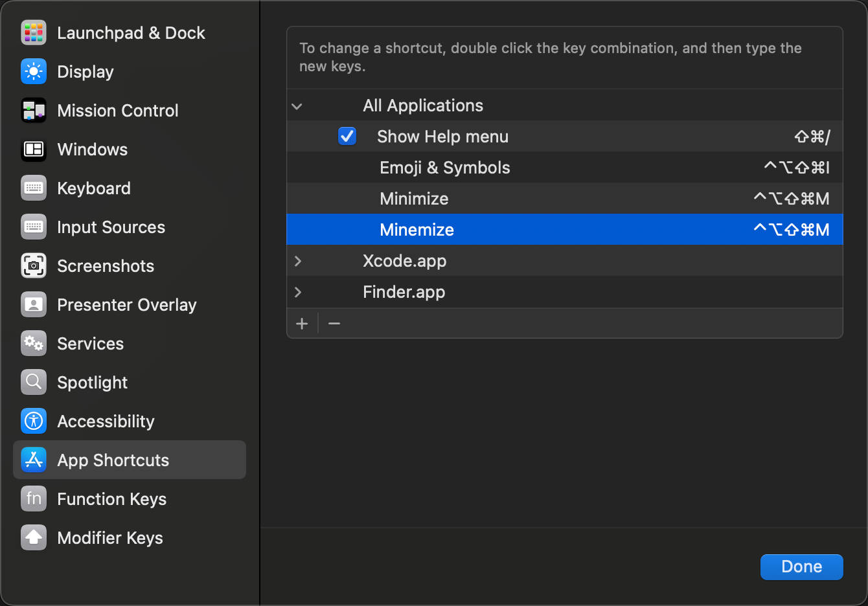This screenshot has width=868, height=606.
Task: Select the Emoji & Symbols shortcut row
Action: pyautogui.click(x=565, y=168)
